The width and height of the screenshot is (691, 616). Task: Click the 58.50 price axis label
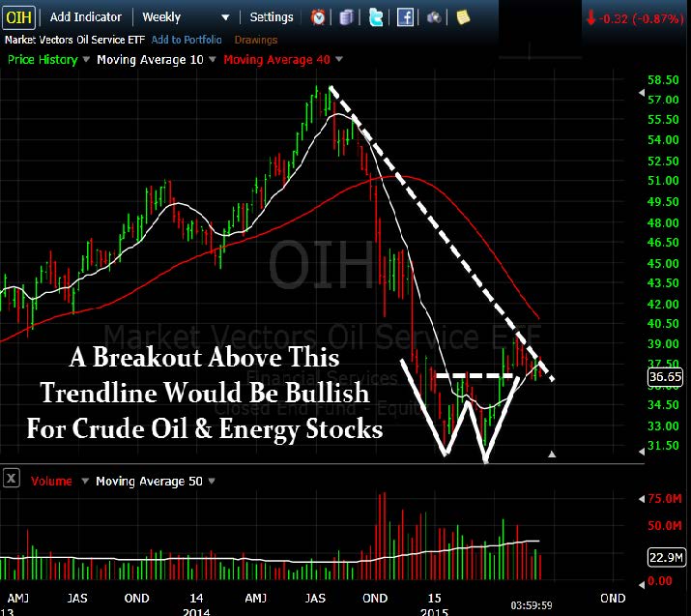coord(663,80)
